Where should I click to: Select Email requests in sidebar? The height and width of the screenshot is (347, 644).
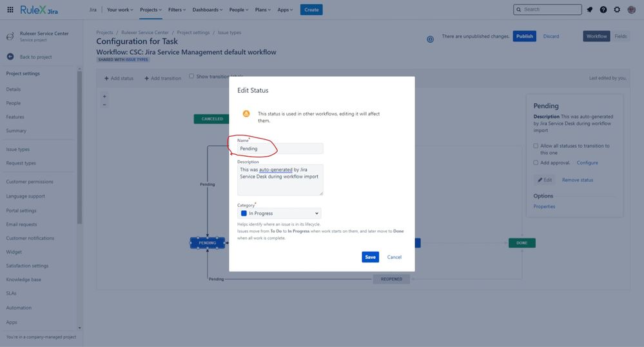click(x=21, y=224)
